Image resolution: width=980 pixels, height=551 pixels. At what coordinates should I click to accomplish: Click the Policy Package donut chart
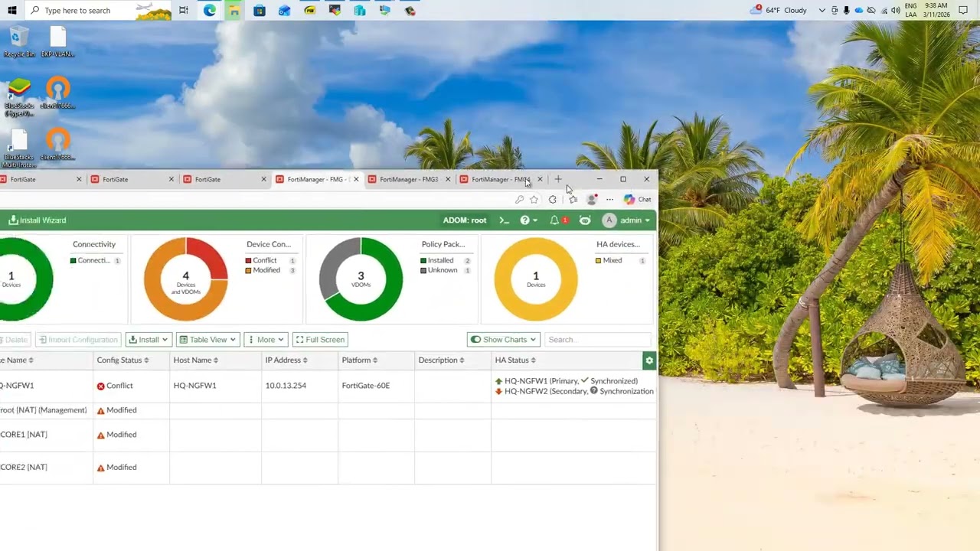[361, 279]
